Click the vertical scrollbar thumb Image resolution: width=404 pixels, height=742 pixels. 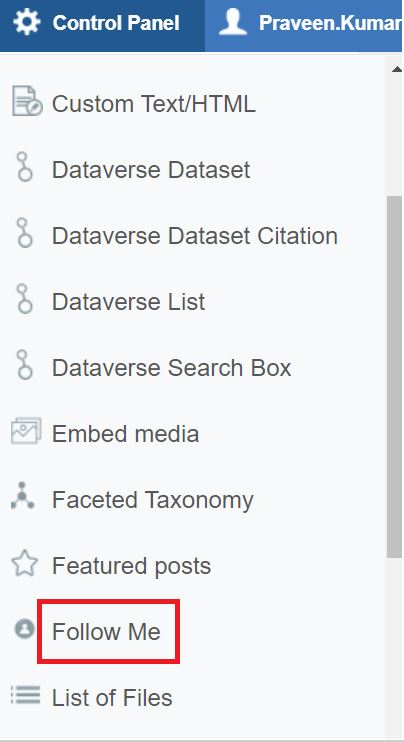394,377
